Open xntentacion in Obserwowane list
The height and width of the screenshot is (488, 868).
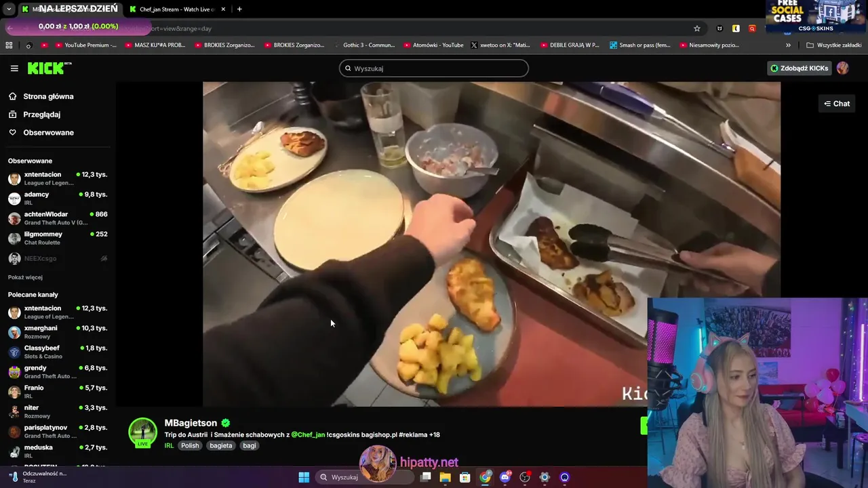tap(58, 178)
